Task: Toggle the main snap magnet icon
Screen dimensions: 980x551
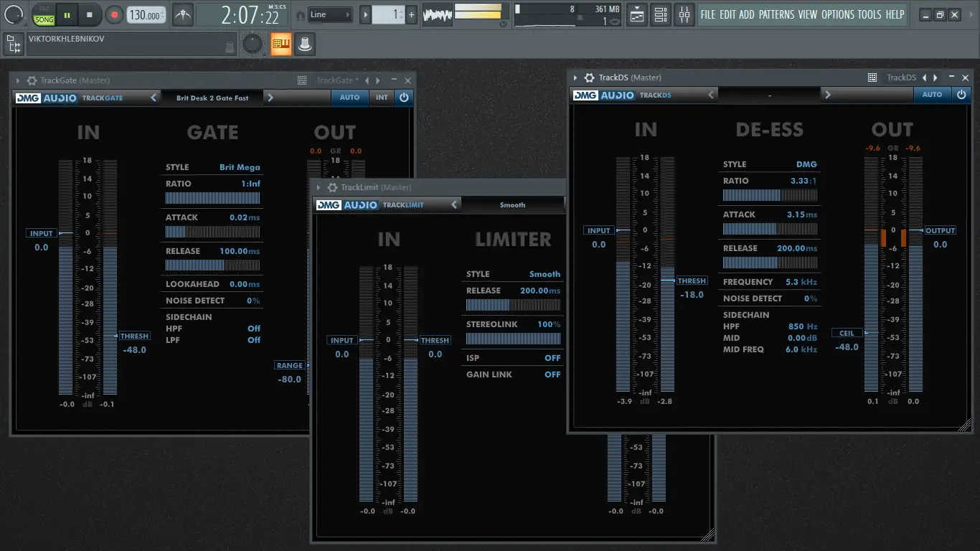Action: click(x=300, y=15)
